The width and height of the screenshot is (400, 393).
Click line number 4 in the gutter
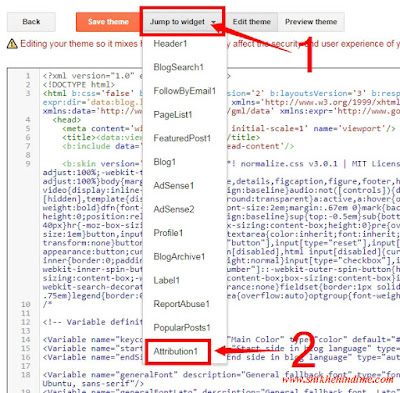click(28, 120)
